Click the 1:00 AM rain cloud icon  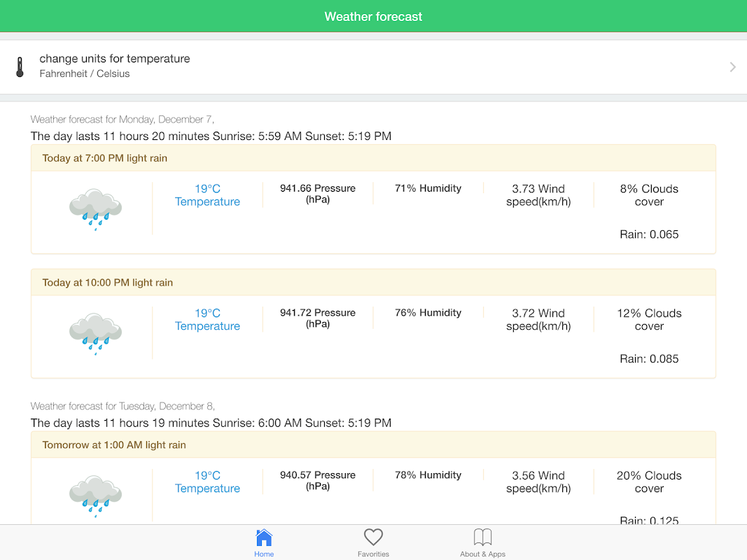pyautogui.click(x=95, y=496)
